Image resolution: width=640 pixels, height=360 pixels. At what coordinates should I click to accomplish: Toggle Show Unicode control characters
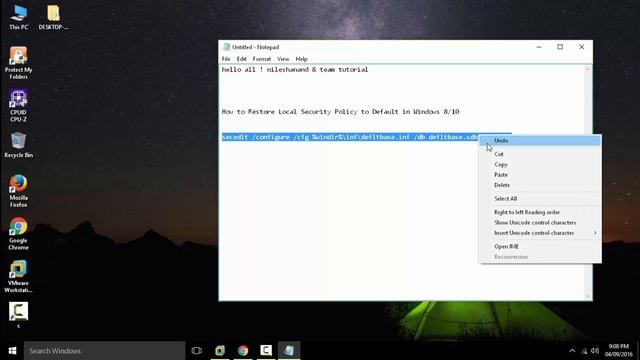pos(540,222)
